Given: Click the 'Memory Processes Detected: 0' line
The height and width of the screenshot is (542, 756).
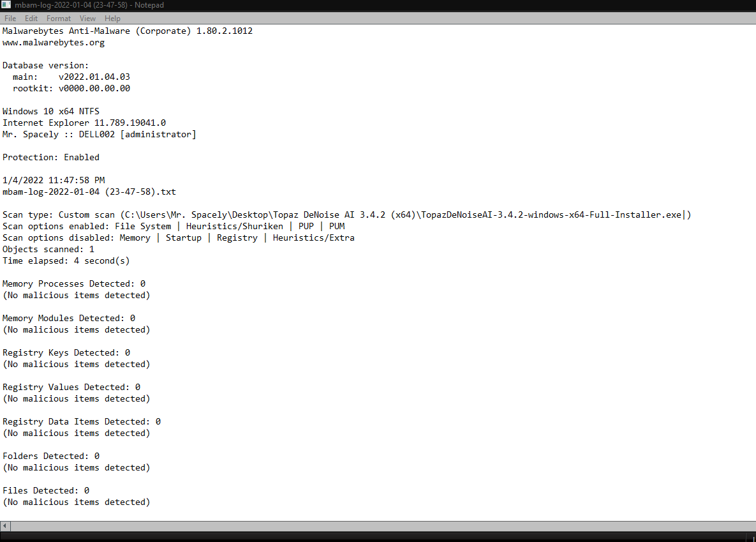Looking at the screenshot, I should [74, 284].
